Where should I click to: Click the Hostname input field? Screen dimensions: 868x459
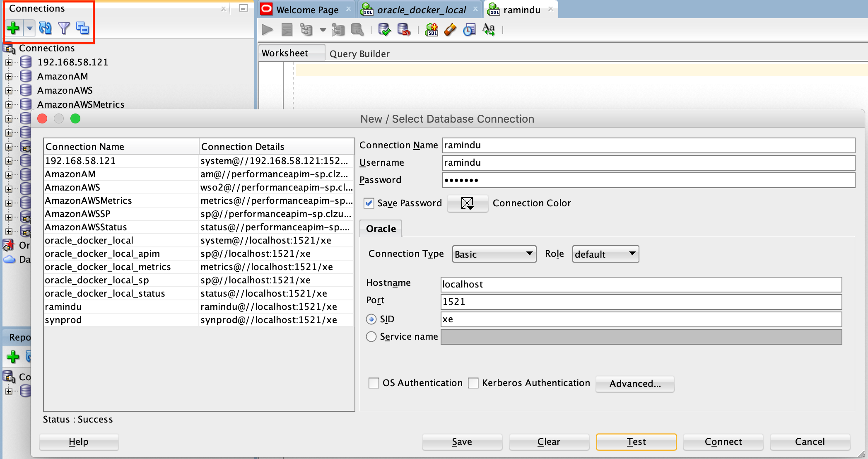pyautogui.click(x=641, y=285)
